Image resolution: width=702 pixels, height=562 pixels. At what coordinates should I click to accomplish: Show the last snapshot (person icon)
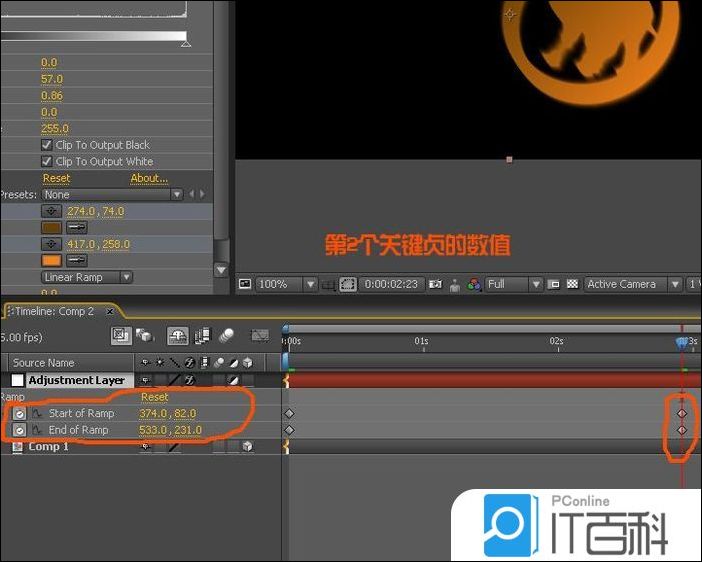(x=455, y=284)
